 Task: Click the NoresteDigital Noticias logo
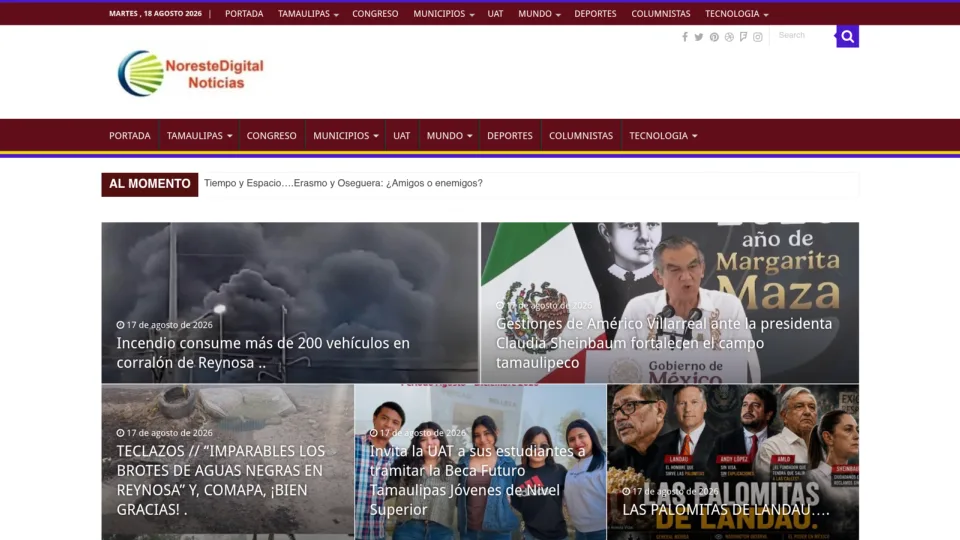[x=190, y=73]
